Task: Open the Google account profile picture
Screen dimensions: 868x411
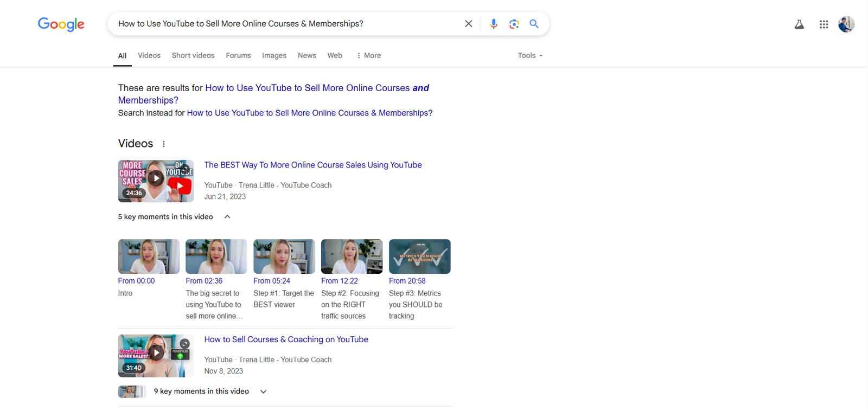Action: pyautogui.click(x=846, y=24)
